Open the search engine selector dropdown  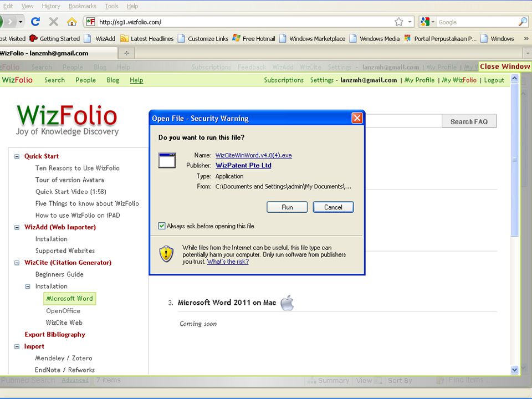click(x=433, y=22)
